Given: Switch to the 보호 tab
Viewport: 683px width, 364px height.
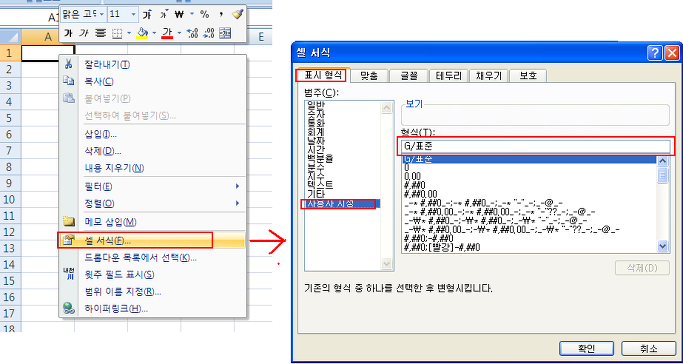Looking at the screenshot, I should tap(528, 76).
